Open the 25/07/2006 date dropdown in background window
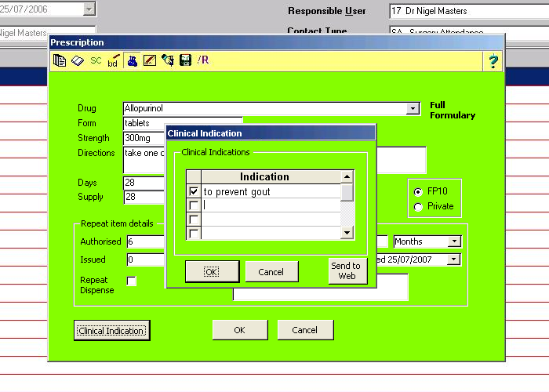 click(x=89, y=9)
